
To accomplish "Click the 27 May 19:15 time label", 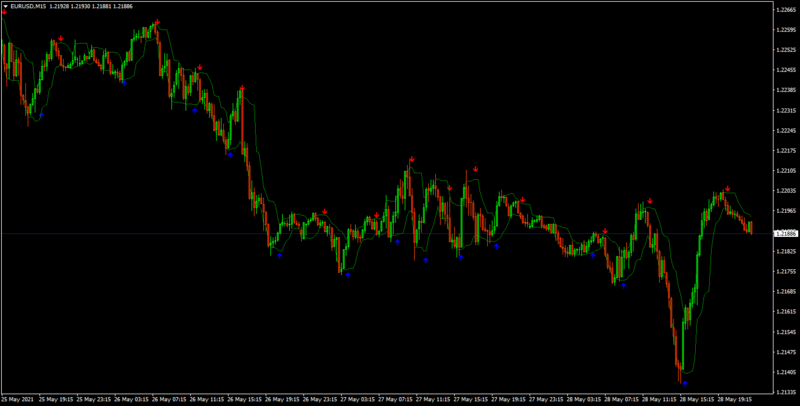I will tap(509, 399).
